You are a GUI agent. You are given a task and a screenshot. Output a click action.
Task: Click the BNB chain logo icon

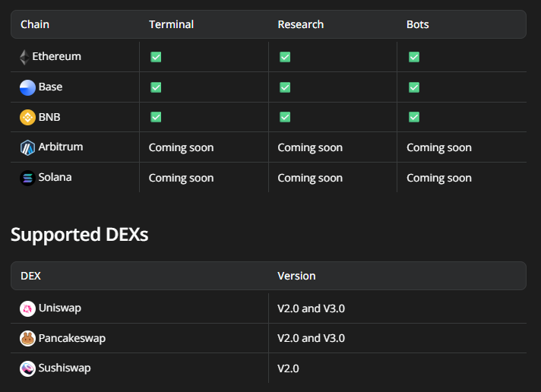tap(27, 118)
